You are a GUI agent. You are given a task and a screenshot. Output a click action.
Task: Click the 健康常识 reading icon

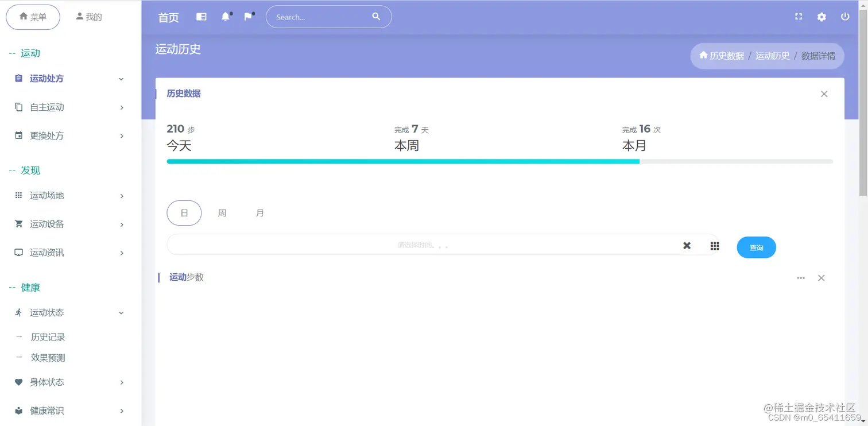click(18, 410)
